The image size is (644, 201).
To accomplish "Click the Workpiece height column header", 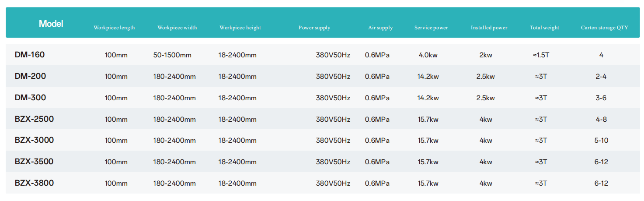I will [240, 28].
